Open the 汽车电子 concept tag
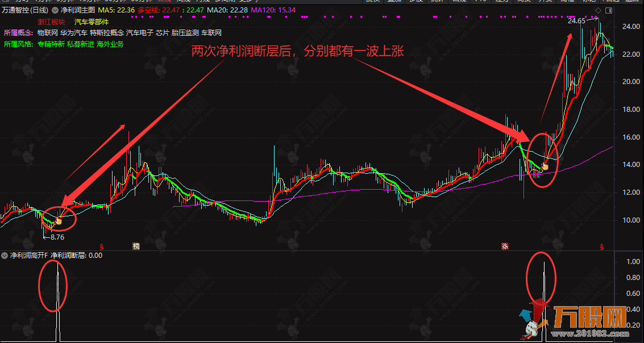Screen dimensions: 644x343 pyautogui.click(x=140, y=32)
